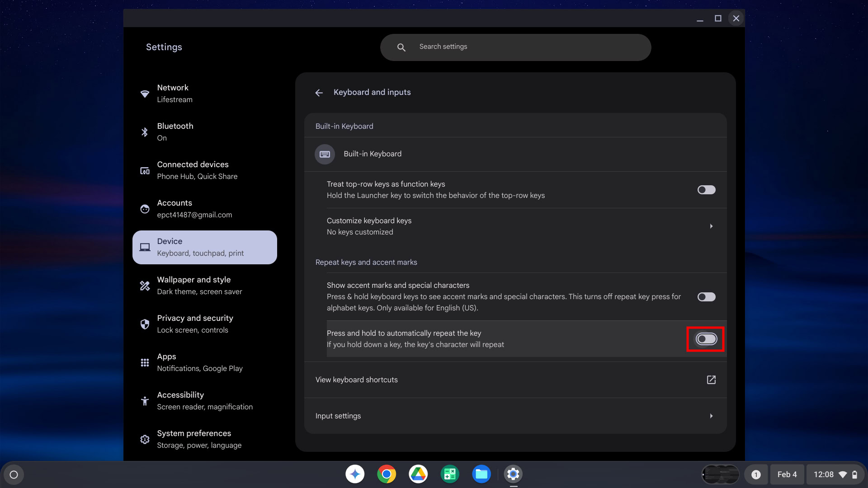868x488 pixels.
Task: Open the Calculator app from the shelf
Action: [x=449, y=474]
